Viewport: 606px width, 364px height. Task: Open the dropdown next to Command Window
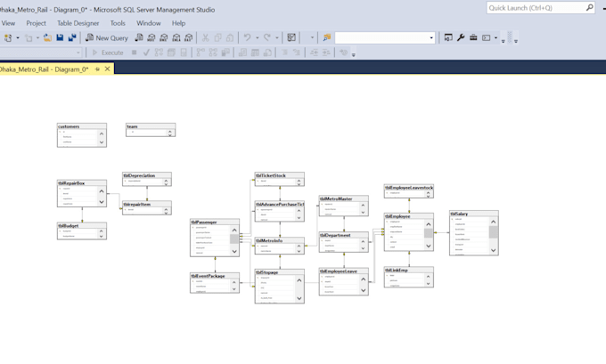click(495, 38)
